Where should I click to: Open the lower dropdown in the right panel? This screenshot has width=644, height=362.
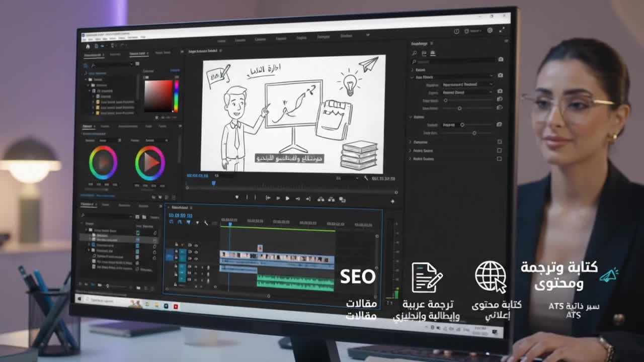point(467,93)
